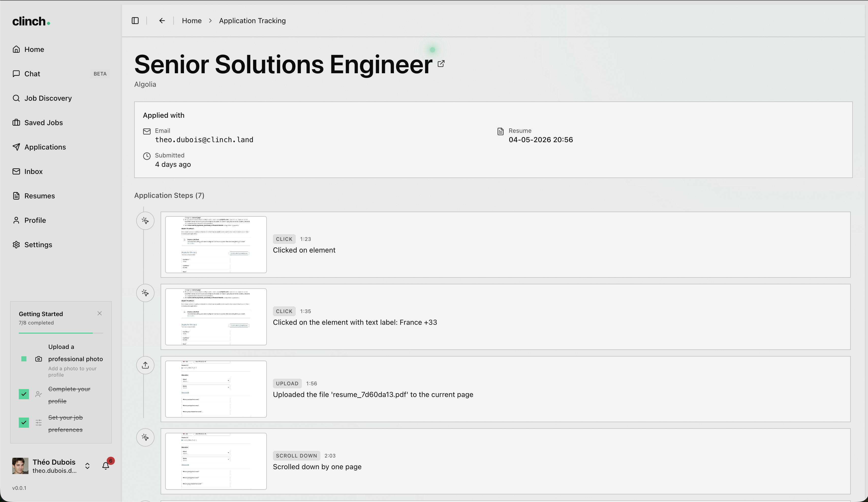
Task: Open the screenshot thumbnail for scroll down step
Action: [216, 461]
